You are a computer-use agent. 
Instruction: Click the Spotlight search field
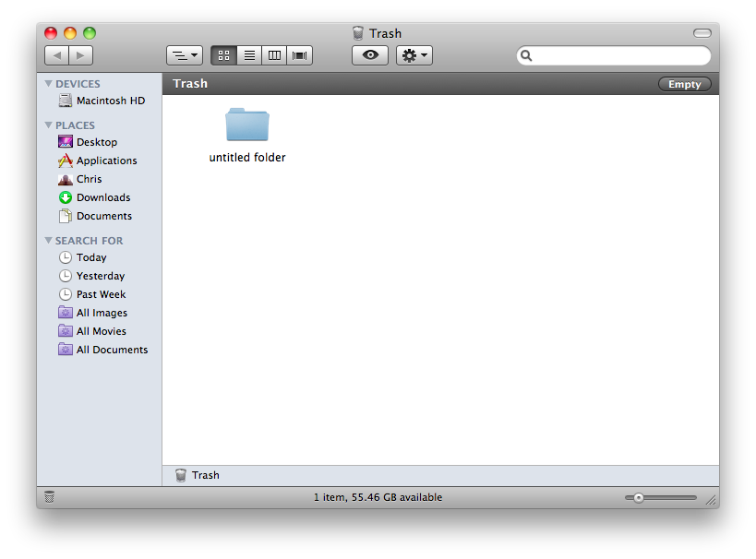pos(613,56)
